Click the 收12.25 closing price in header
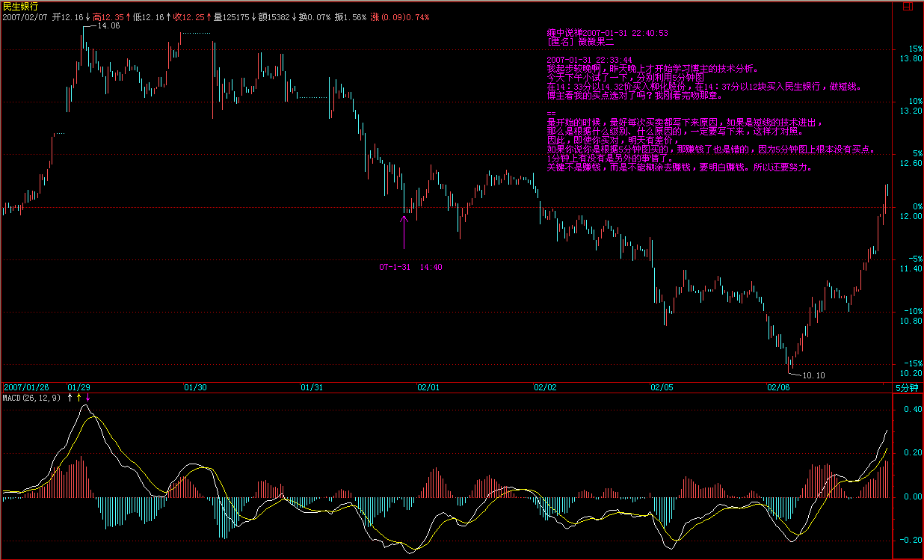924x560 pixels. tap(189, 16)
